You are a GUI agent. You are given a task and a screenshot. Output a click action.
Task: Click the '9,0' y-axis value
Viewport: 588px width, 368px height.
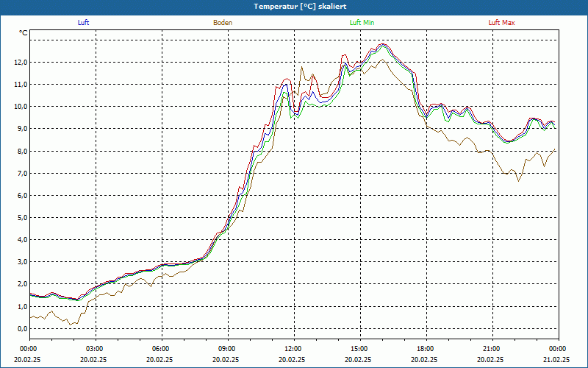[x=22, y=129]
